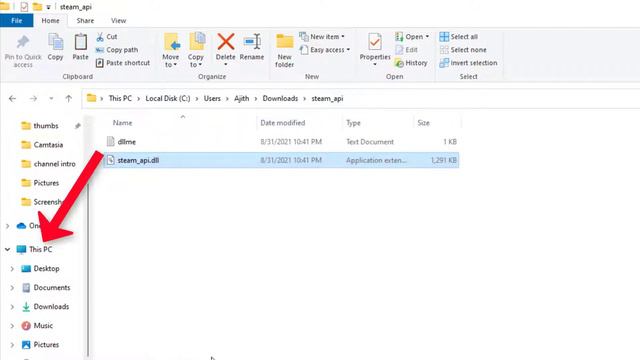This screenshot has height=360, width=640.
Task: Expand the OneDrive tree node
Action: pyautogui.click(x=7, y=226)
